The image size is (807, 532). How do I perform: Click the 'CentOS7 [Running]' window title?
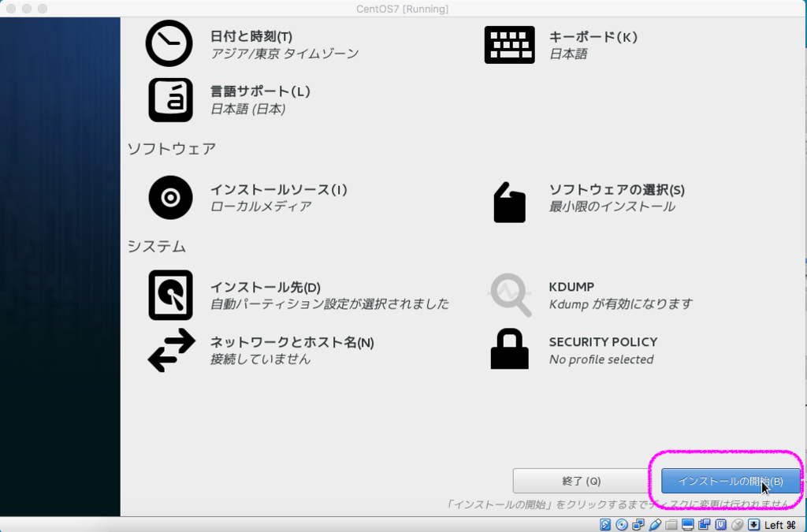(403, 9)
